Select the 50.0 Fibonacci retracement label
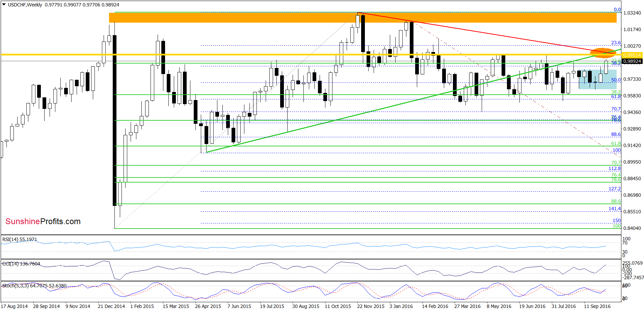644x311 pixels. (616, 80)
